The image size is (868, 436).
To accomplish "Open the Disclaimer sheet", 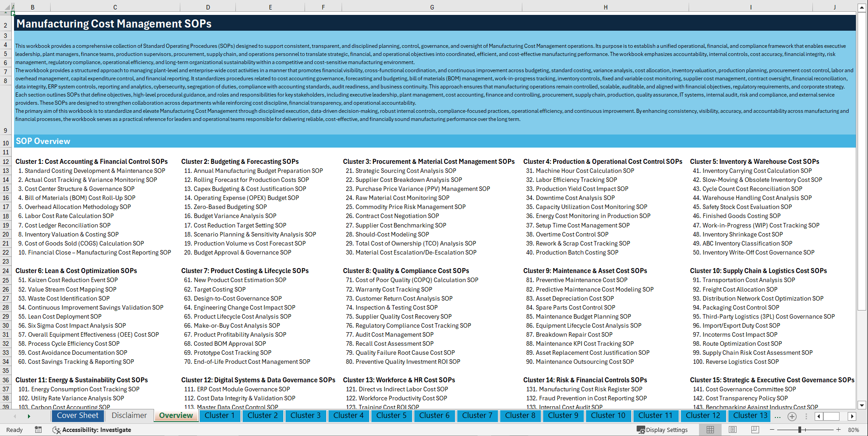I will point(129,415).
